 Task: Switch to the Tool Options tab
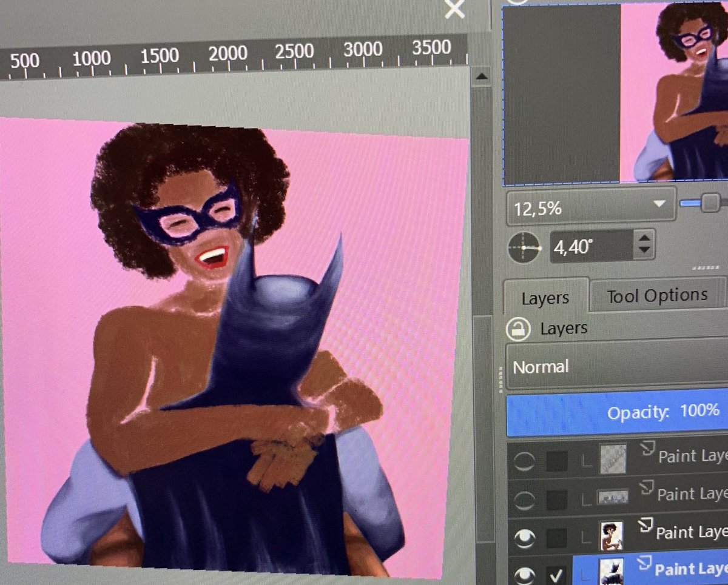658,295
